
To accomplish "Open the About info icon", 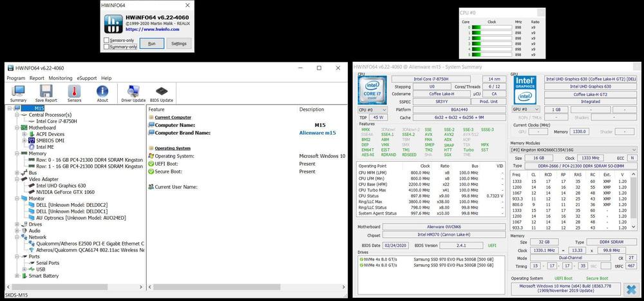I will [x=102, y=93].
